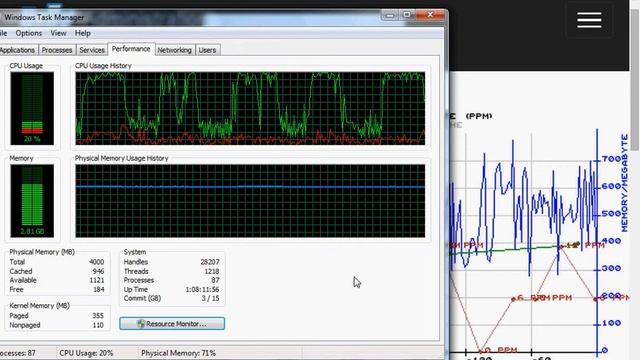The height and width of the screenshot is (360, 640).
Task: Click the status bar Physical Memory: 71% entry
Action: tap(178, 353)
